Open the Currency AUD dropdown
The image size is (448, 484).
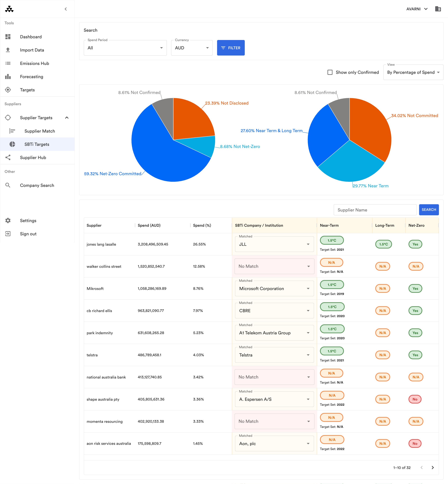tap(192, 48)
